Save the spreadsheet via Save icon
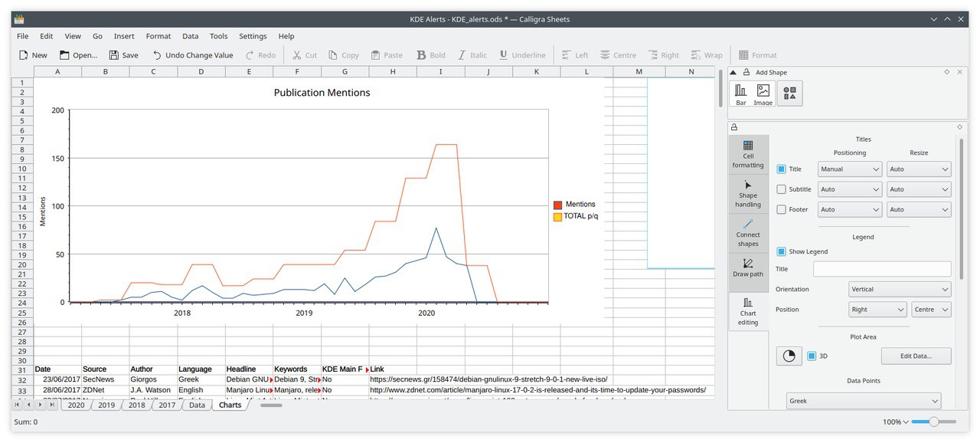980x443 pixels. [113, 55]
